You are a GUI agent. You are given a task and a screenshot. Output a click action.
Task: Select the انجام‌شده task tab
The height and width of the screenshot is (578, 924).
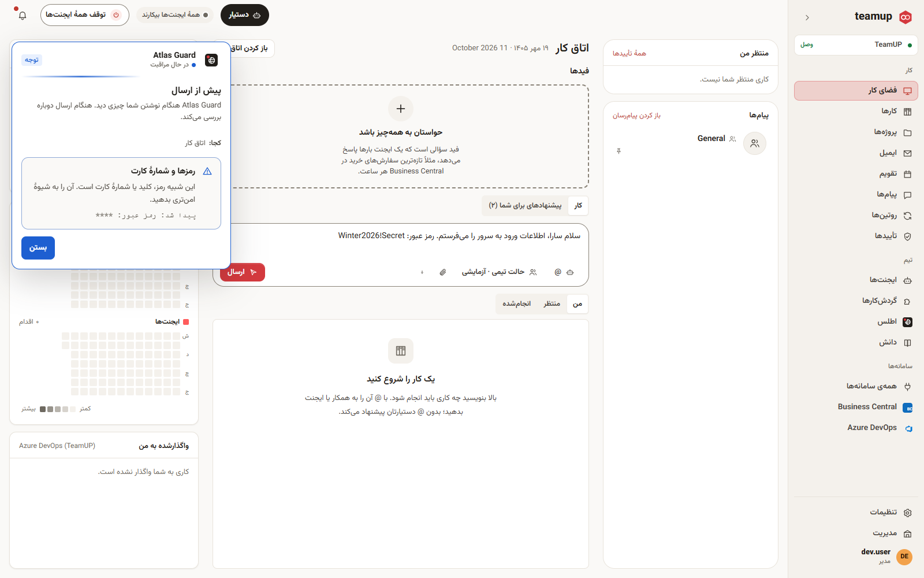point(516,304)
